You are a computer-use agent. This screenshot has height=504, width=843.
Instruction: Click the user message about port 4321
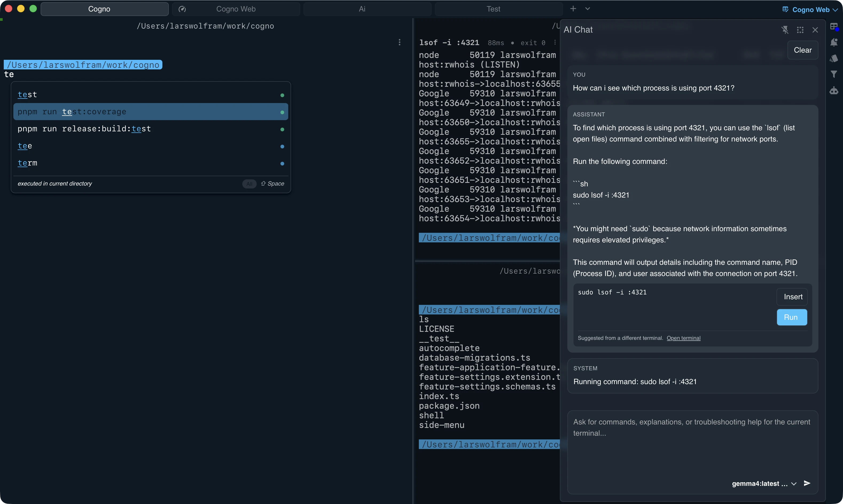pos(653,88)
